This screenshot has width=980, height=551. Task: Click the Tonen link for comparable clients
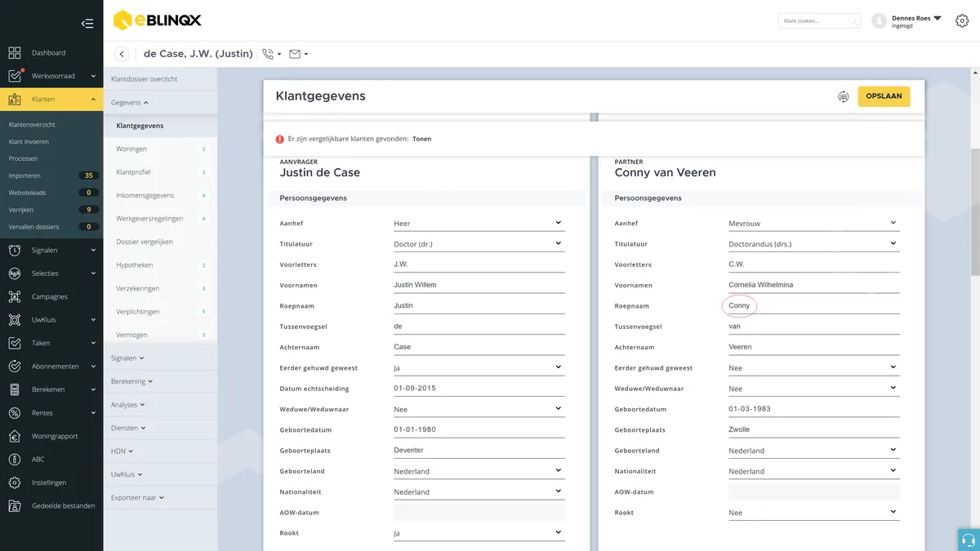(421, 139)
